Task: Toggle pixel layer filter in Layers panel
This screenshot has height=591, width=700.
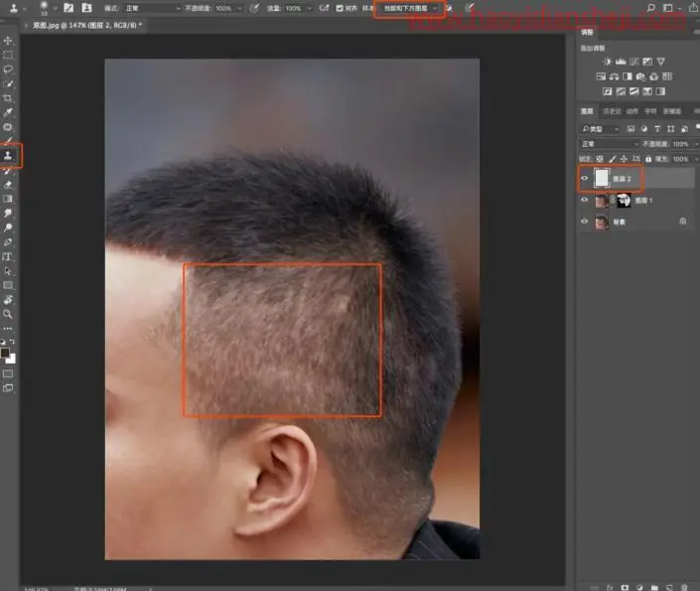Action: (x=630, y=129)
